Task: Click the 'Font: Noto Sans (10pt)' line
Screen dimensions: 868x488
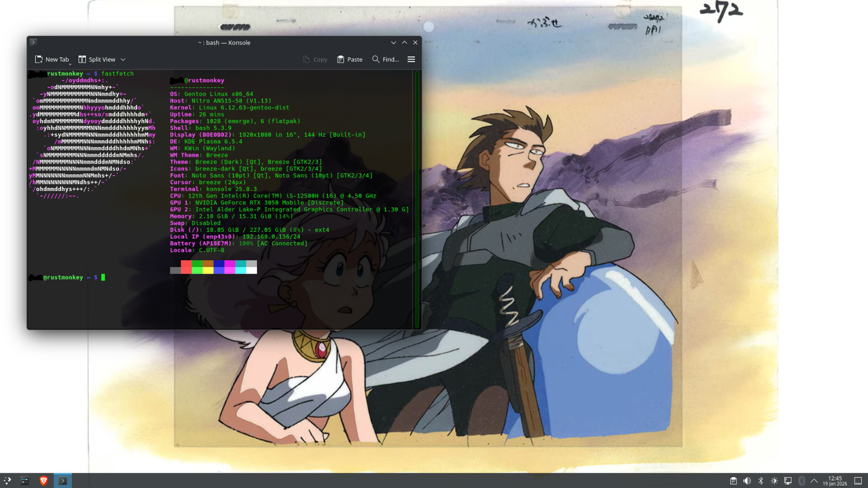Action: point(272,175)
